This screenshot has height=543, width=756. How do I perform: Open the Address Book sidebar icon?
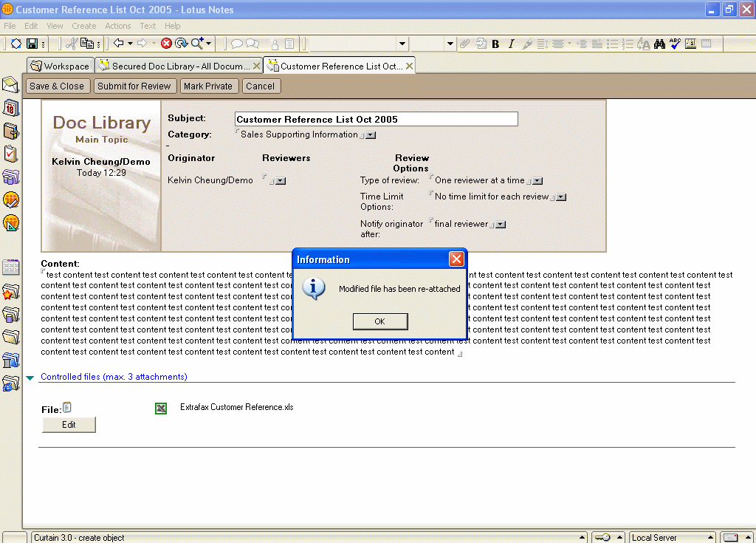point(11,131)
